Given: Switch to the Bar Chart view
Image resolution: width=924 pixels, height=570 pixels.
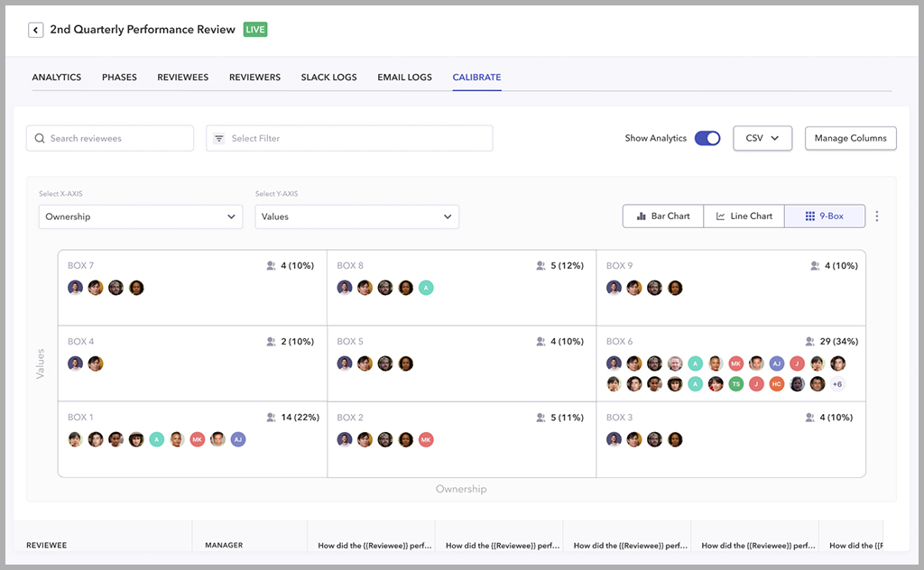Looking at the screenshot, I should point(663,216).
